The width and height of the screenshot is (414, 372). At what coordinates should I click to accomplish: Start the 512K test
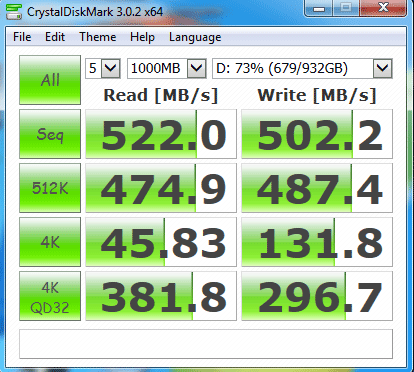pos(50,188)
